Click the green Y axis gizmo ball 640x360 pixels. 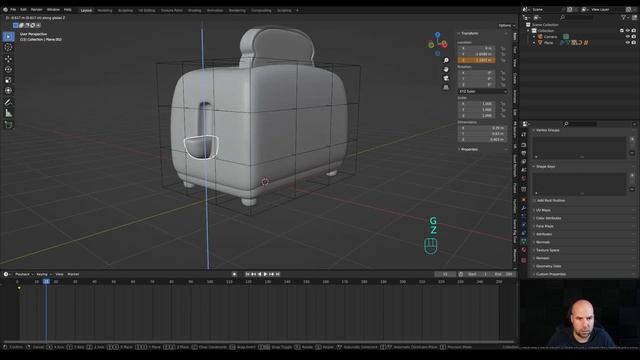(431, 45)
